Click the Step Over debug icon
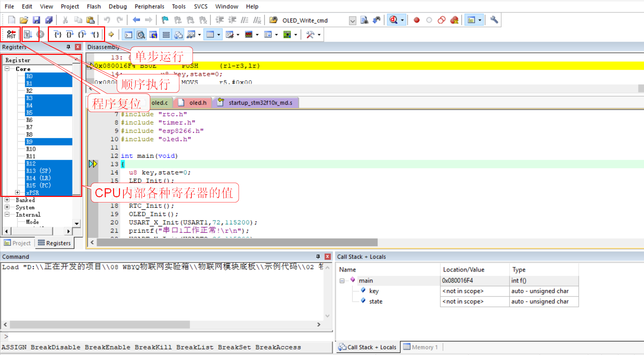Screen dimensions: 644x355 click(70, 34)
